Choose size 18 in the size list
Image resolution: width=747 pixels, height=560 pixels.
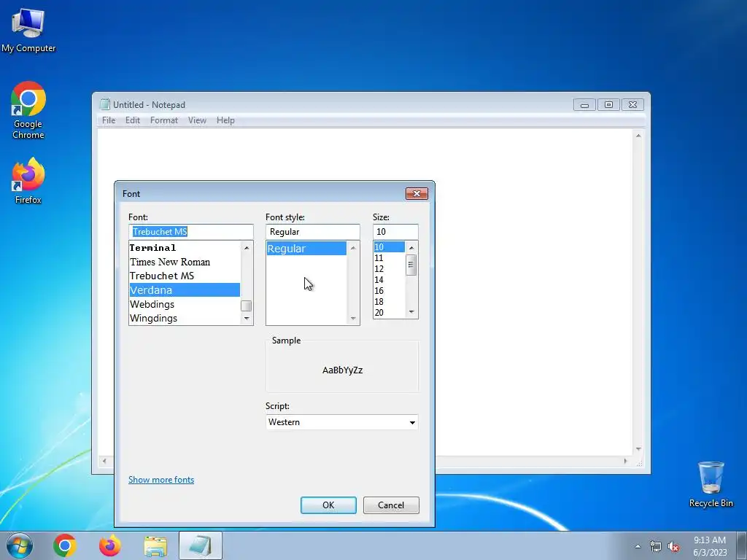click(390, 302)
